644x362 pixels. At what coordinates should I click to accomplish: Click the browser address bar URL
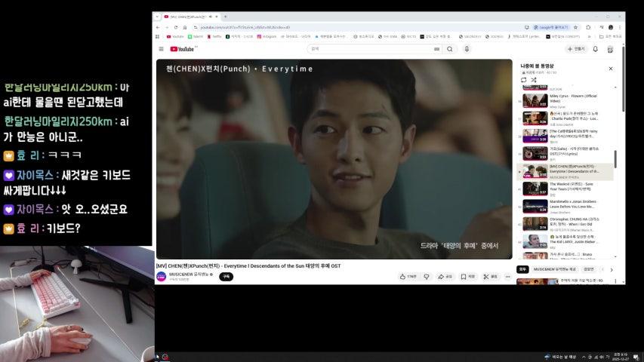click(245, 27)
